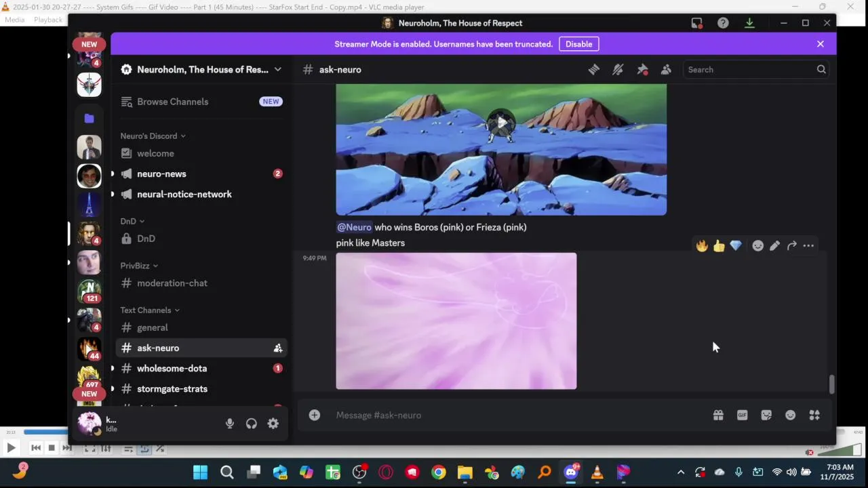Open the server name dropdown menu
868x488 pixels.
pos(277,69)
